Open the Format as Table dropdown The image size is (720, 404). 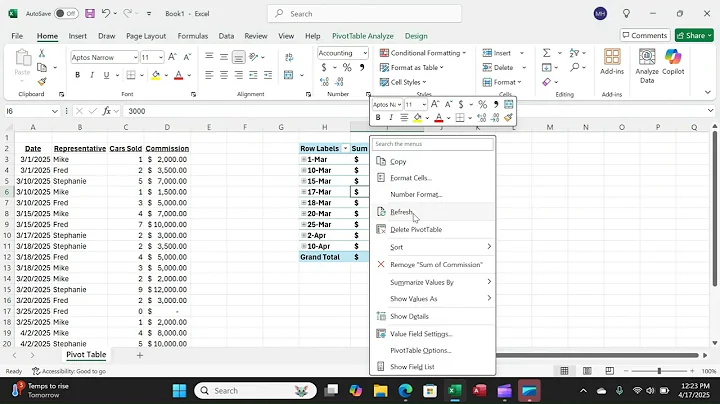pyautogui.click(x=411, y=67)
